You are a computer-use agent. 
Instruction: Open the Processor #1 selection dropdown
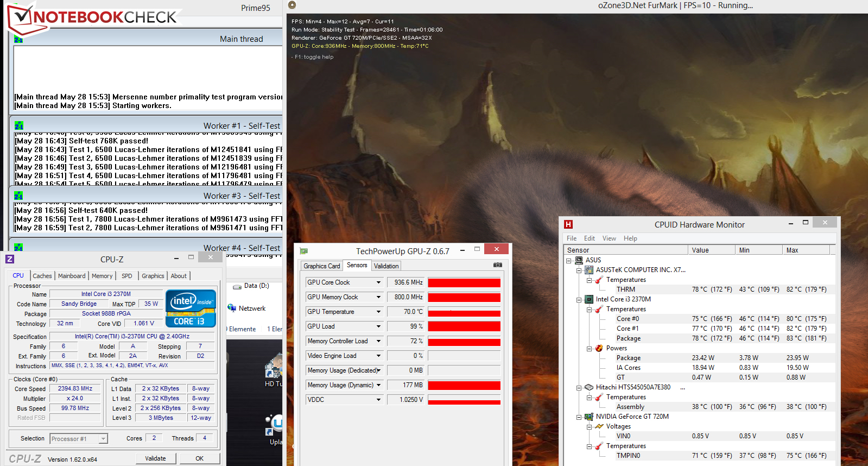(103, 439)
